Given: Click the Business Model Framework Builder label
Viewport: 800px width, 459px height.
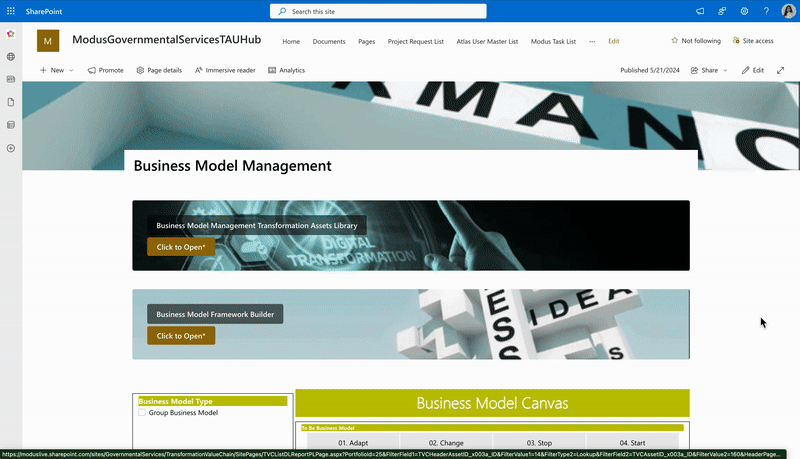Looking at the screenshot, I should pyautogui.click(x=215, y=314).
